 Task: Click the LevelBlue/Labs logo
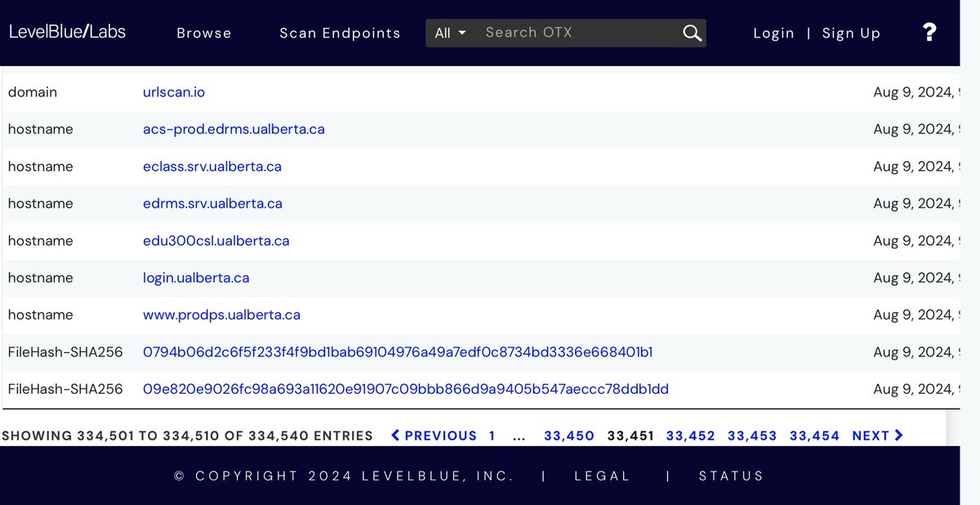(x=67, y=32)
